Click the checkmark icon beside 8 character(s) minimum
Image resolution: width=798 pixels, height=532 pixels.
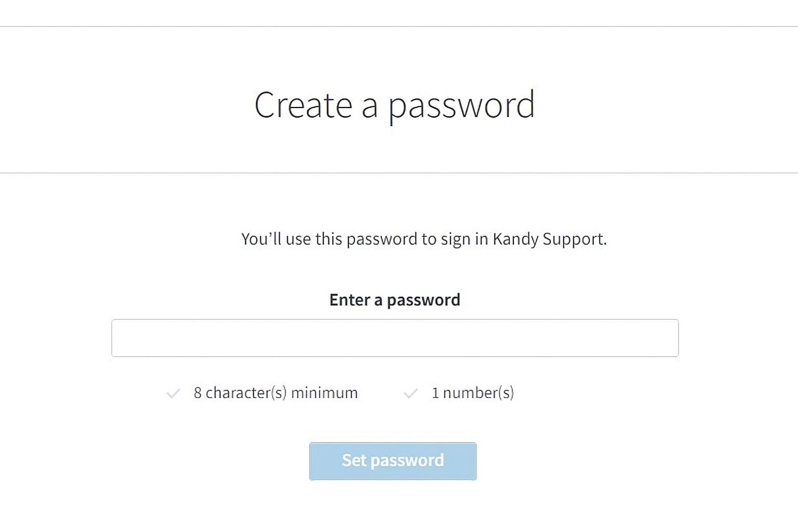tap(174, 393)
